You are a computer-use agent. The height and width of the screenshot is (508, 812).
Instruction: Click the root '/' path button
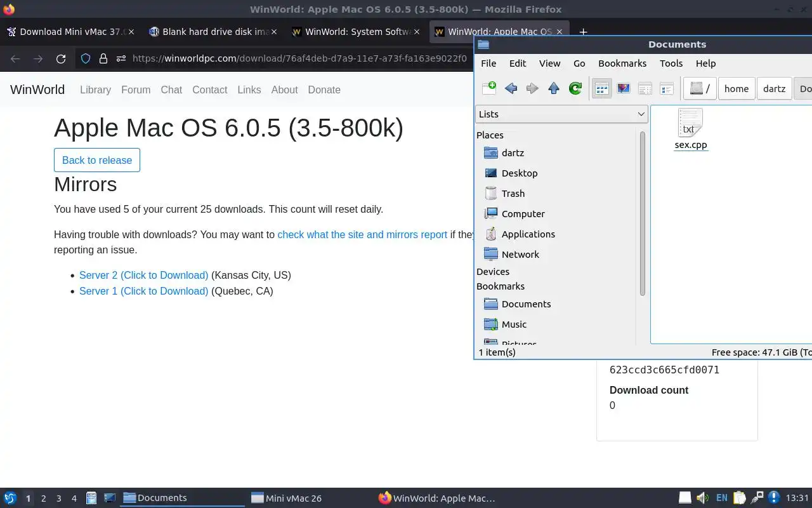coord(700,88)
